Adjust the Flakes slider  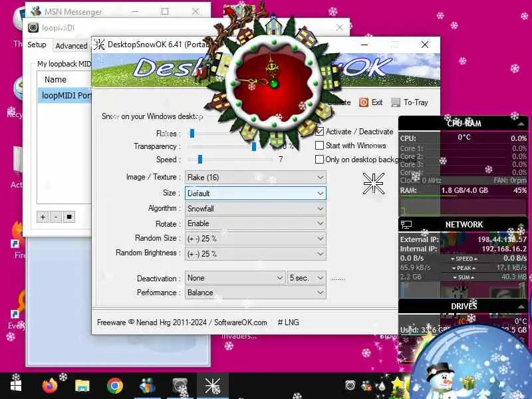192,134
